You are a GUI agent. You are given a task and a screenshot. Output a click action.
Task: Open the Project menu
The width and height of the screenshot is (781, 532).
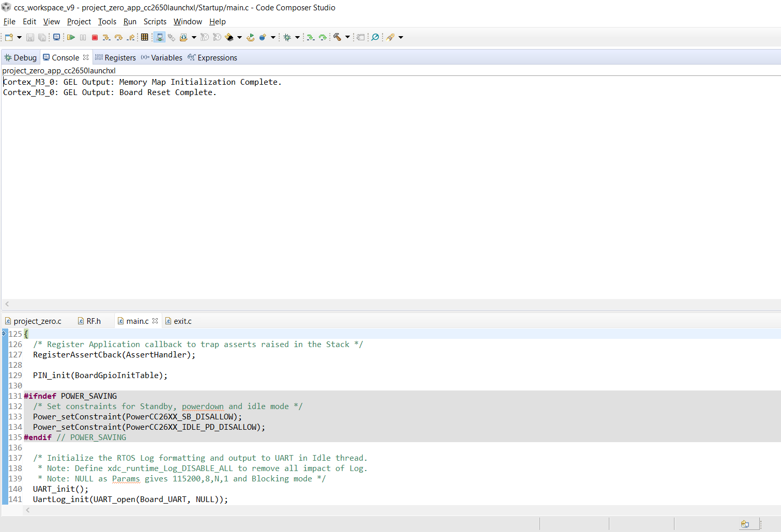click(79, 22)
